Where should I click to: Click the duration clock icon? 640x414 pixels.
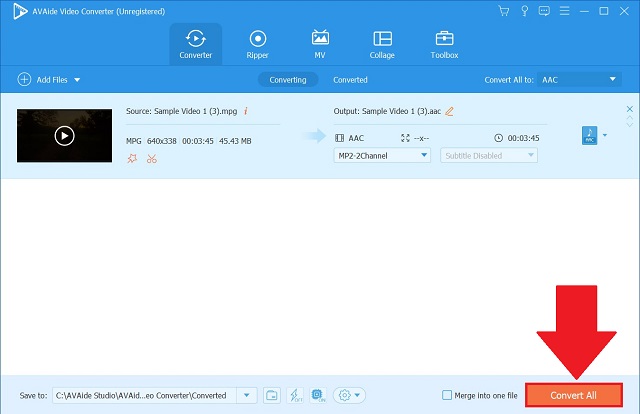coord(498,138)
